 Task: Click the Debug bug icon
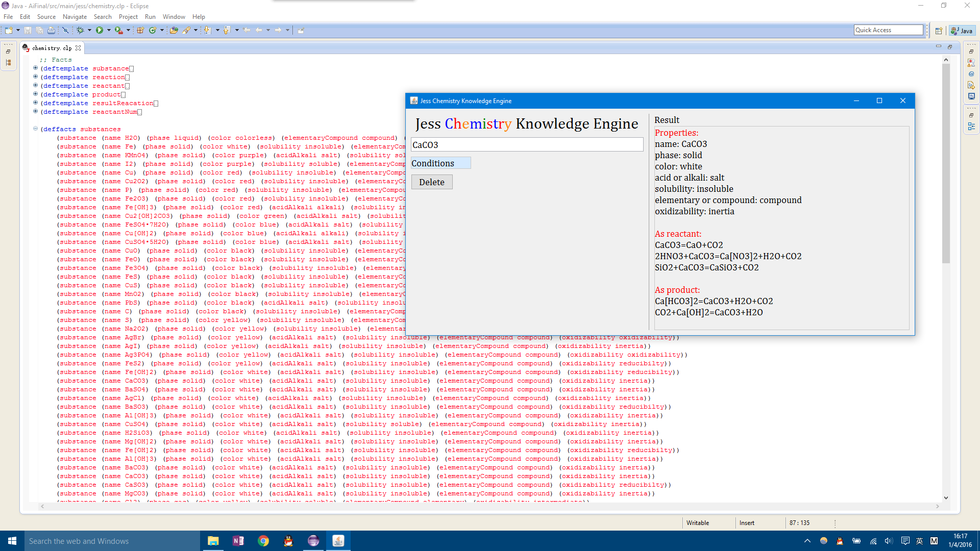click(x=80, y=31)
